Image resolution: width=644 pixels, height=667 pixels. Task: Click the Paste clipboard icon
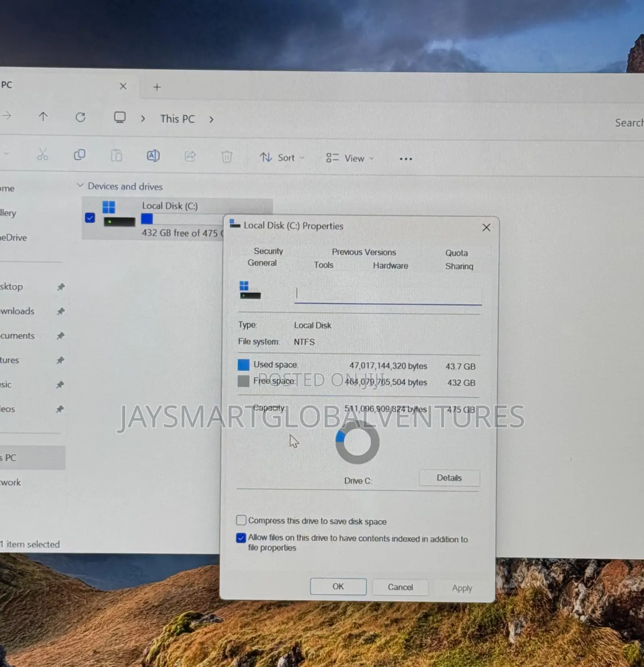point(116,155)
